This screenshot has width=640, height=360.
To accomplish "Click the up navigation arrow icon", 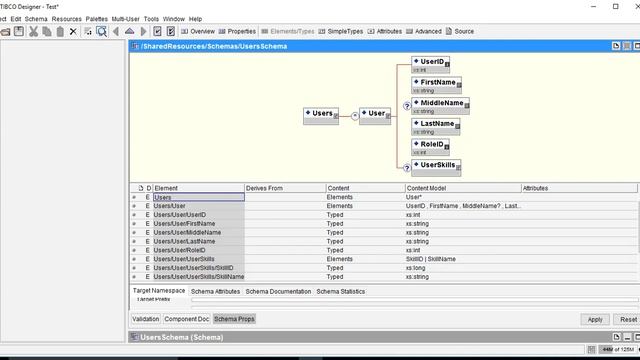I will tap(129, 31).
